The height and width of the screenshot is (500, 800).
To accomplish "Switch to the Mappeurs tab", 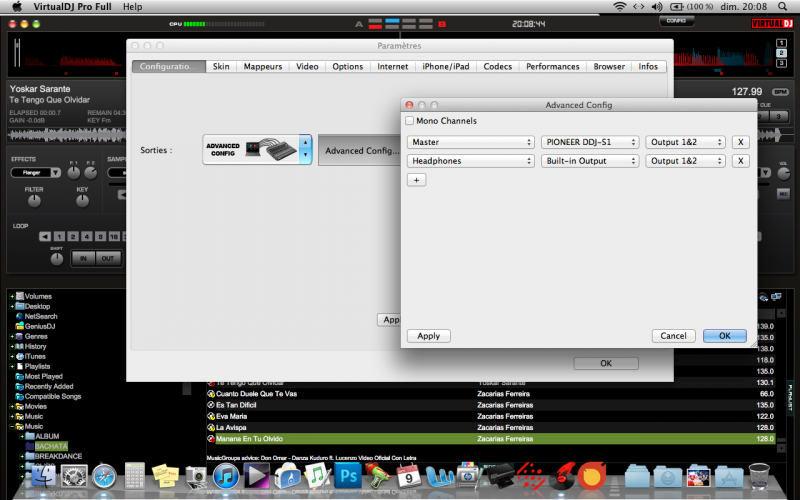I will pos(263,66).
